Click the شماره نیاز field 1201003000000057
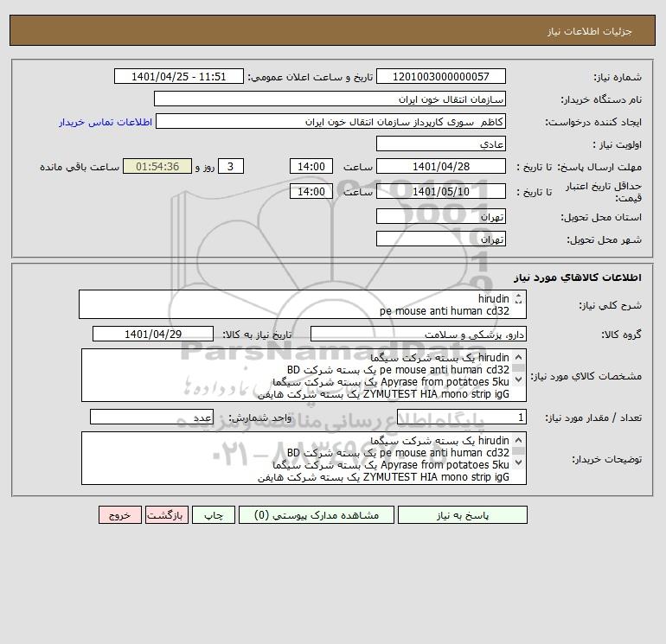Viewport: 666px width, 644px height. point(441,76)
